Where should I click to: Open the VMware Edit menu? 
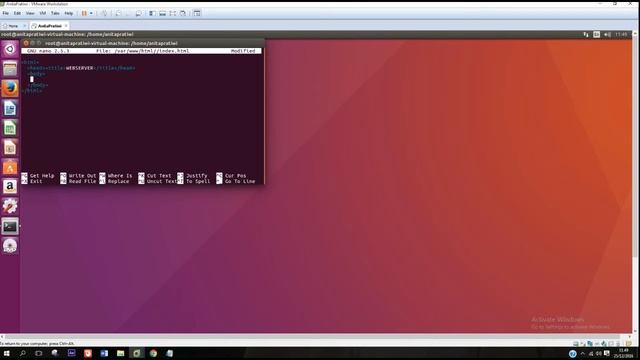coord(17,13)
